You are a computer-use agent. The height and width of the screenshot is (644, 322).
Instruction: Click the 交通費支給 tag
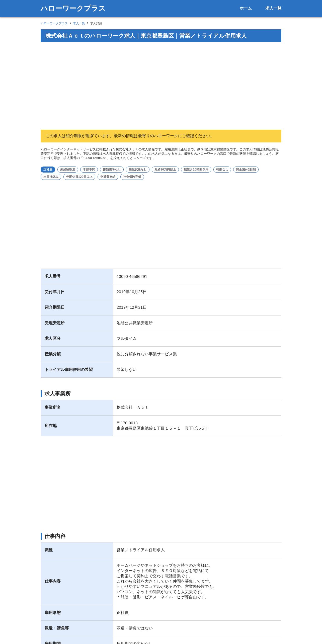(x=108, y=177)
